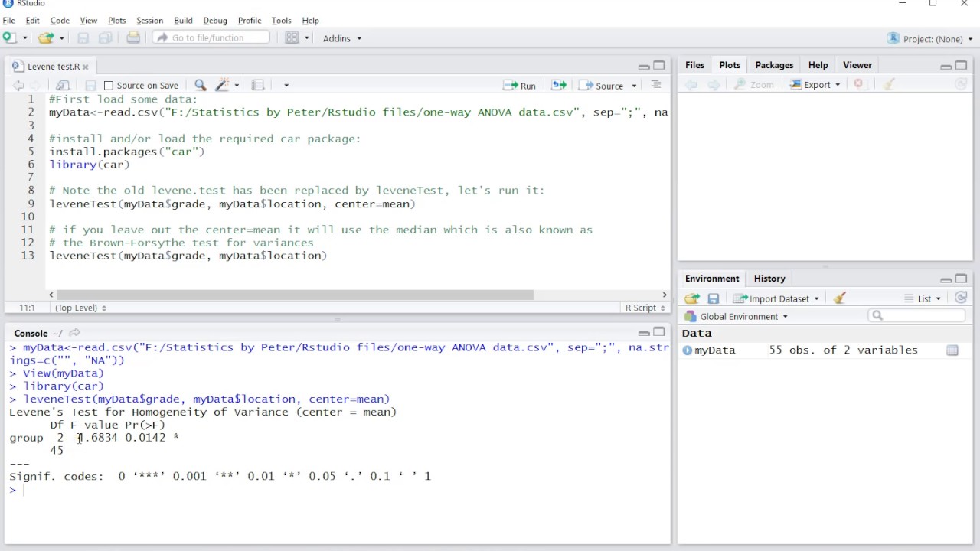Click the editor horizontal scrollbar
Viewport: 980px width, 551px height.
(295, 295)
